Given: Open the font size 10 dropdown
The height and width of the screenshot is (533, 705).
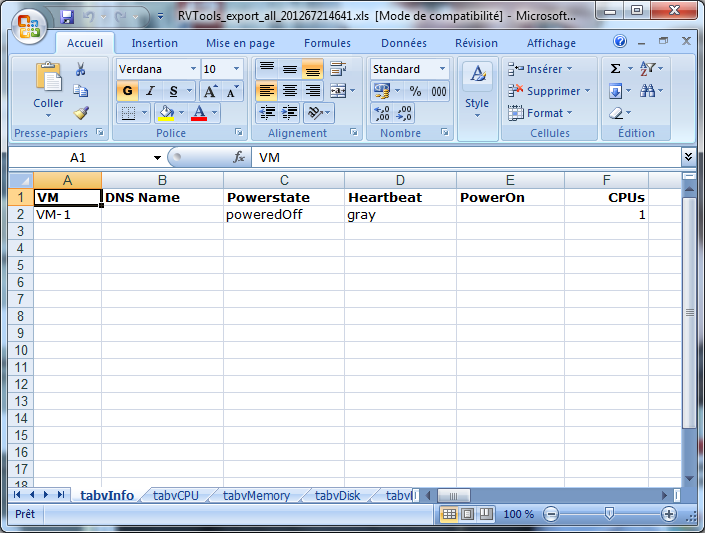Looking at the screenshot, I should click(236, 69).
